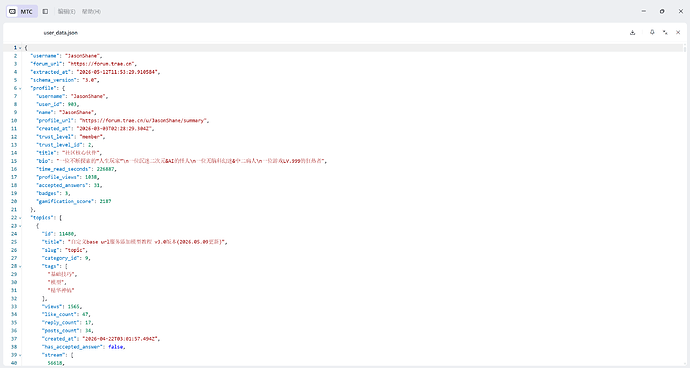Click the profile "created_at" line 11
This screenshot has height=368, width=690.
[x=95, y=129]
